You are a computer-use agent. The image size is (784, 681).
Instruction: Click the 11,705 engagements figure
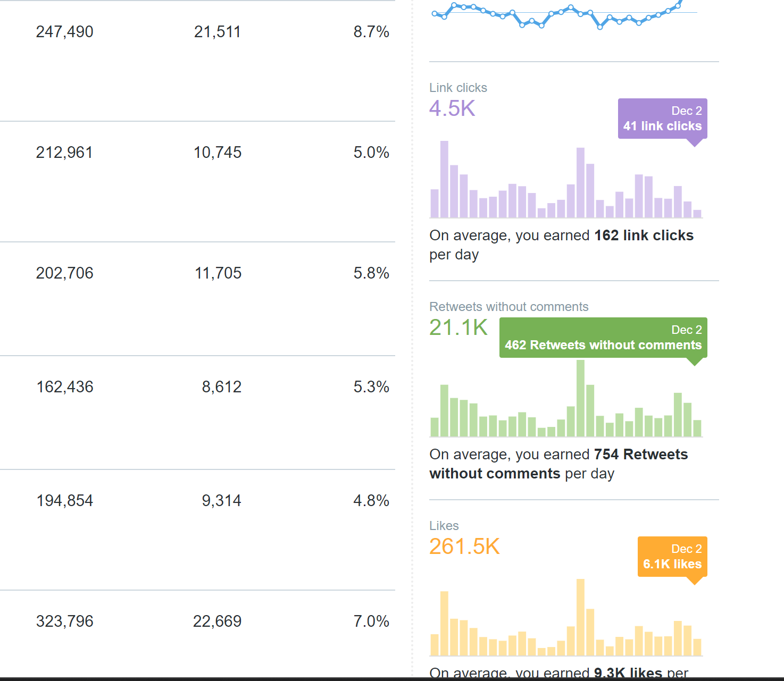[218, 273]
